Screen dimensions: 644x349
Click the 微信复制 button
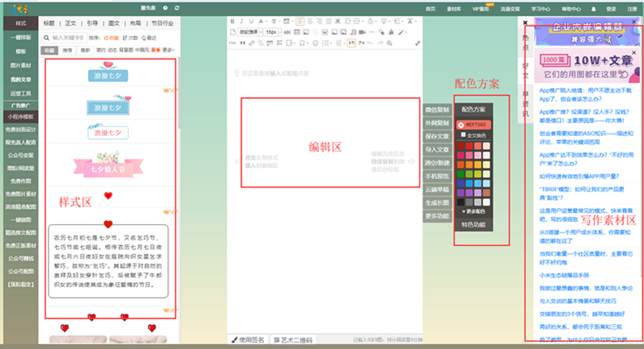point(437,109)
